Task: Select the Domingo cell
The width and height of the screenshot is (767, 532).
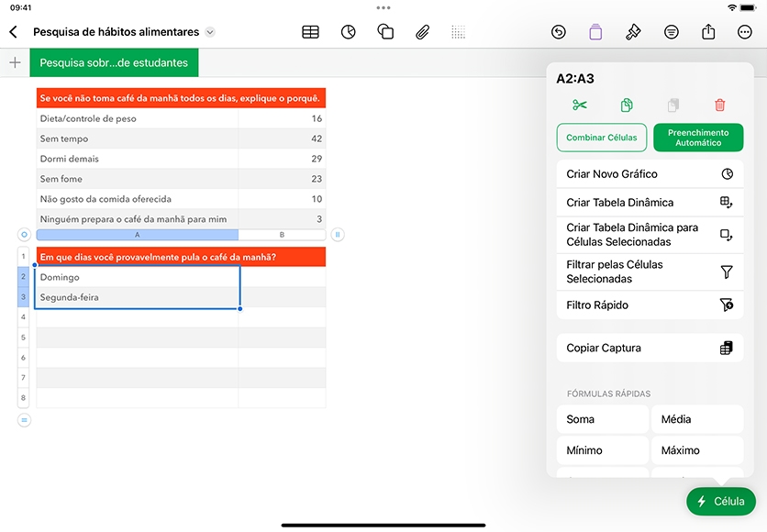Action: (138, 277)
